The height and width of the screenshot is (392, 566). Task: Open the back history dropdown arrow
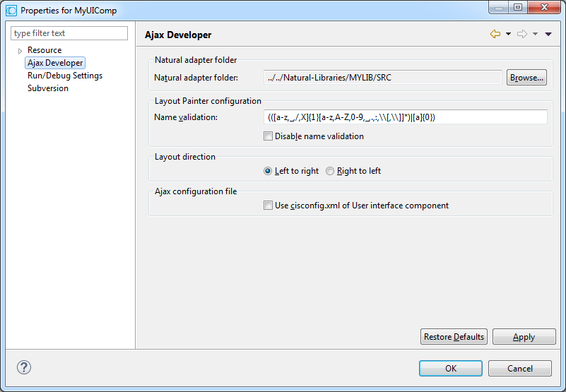click(x=508, y=34)
